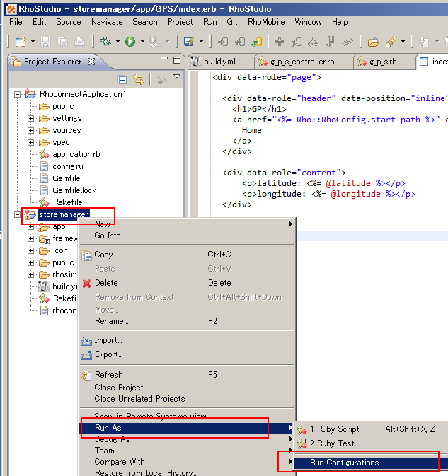The image size is (448, 476).
Task: Open the Source menu
Action: (69, 22)
